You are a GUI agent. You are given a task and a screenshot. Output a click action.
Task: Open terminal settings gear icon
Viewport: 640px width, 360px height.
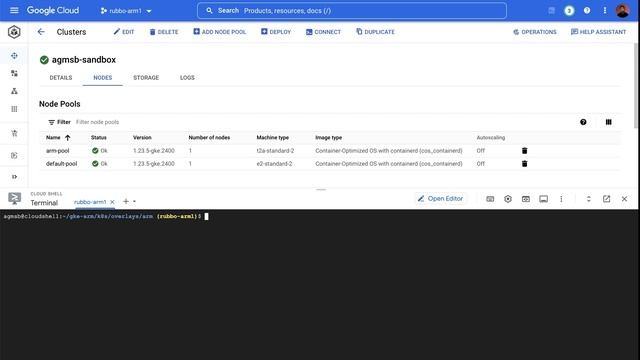[x=508, y=199]
